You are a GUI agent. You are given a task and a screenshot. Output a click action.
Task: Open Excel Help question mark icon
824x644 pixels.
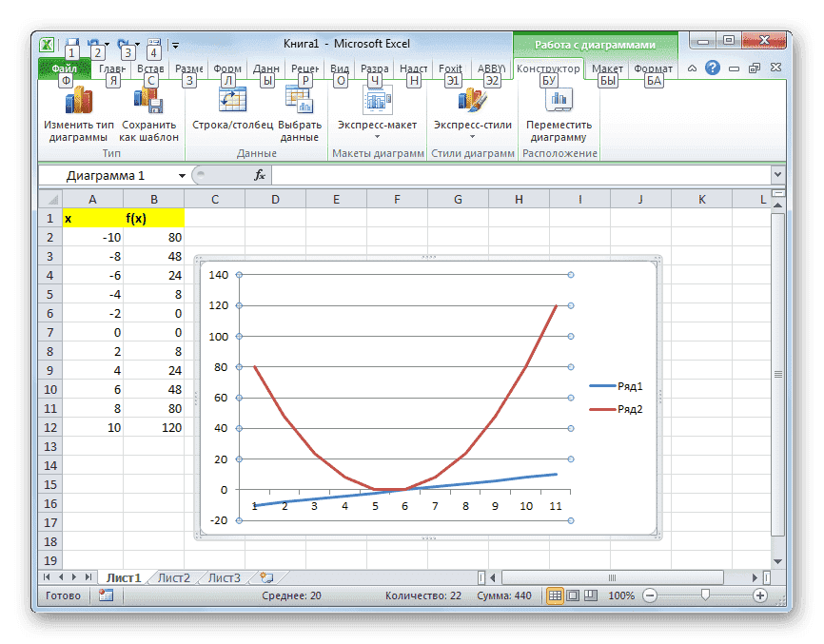click(712, 68)
